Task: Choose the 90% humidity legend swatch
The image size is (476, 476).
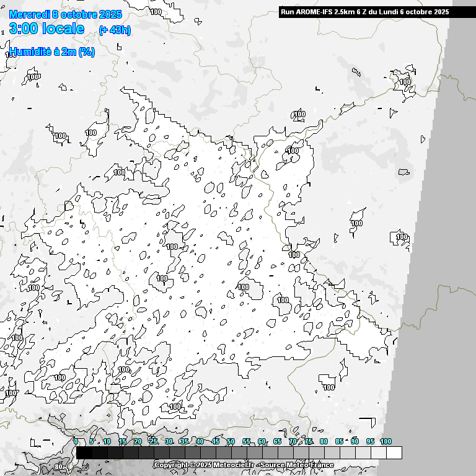Action: (363, 453)
